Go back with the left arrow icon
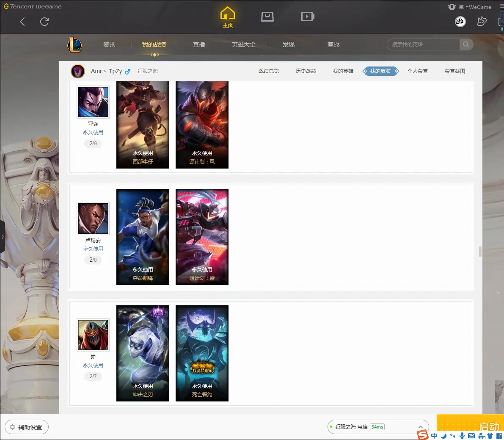Screen dimensions: 504x440 point(22,22)
